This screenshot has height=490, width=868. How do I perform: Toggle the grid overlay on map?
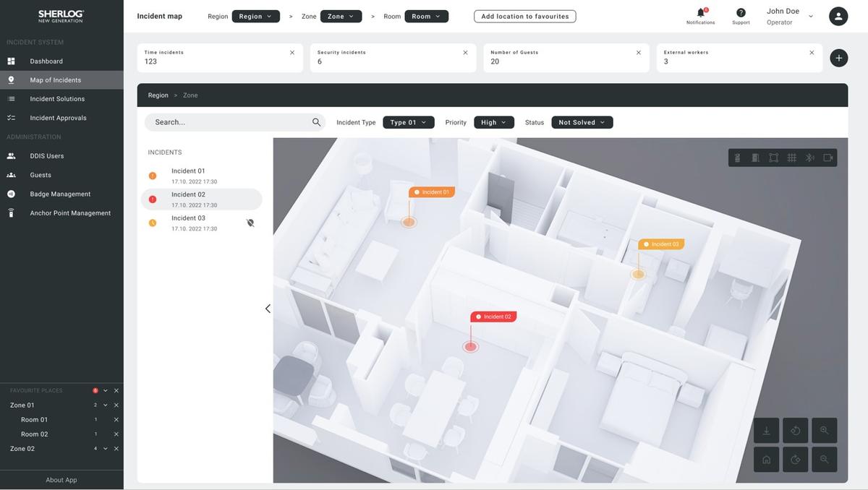click(x=791, y=158)
